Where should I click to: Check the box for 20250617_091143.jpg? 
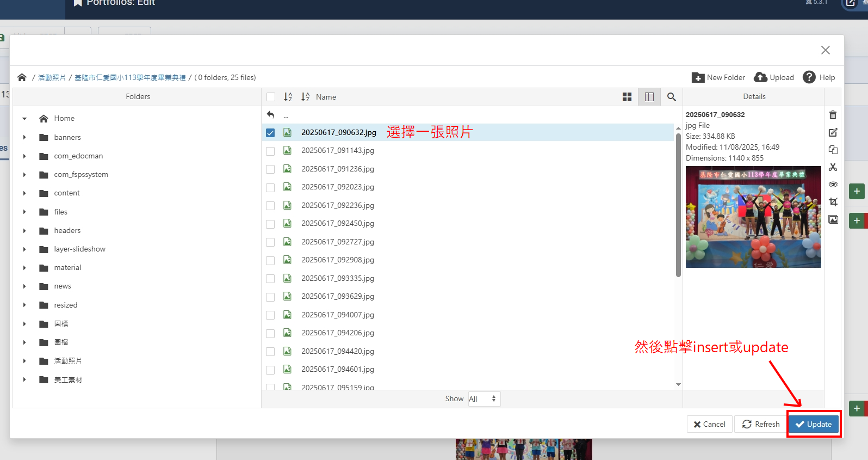point(270,151)
